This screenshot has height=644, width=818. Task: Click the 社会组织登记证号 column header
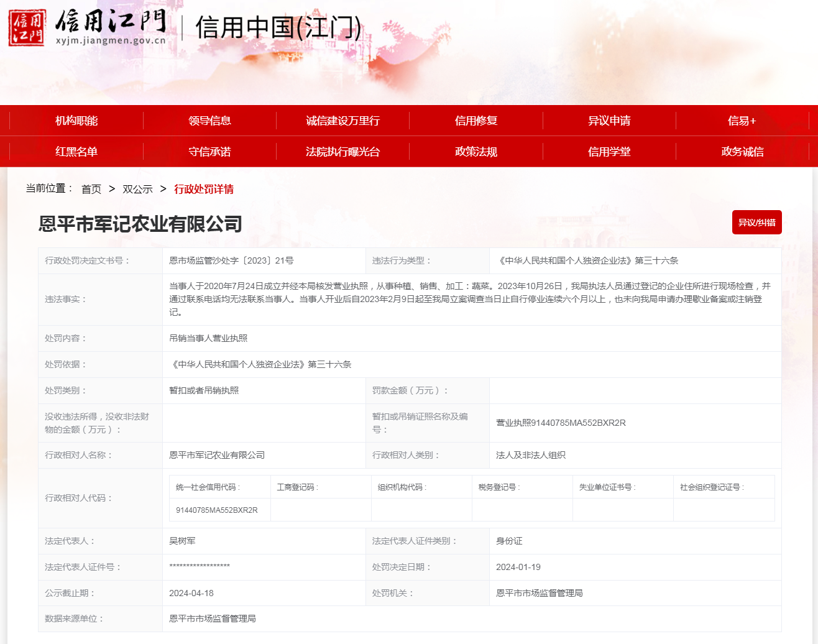712,487
